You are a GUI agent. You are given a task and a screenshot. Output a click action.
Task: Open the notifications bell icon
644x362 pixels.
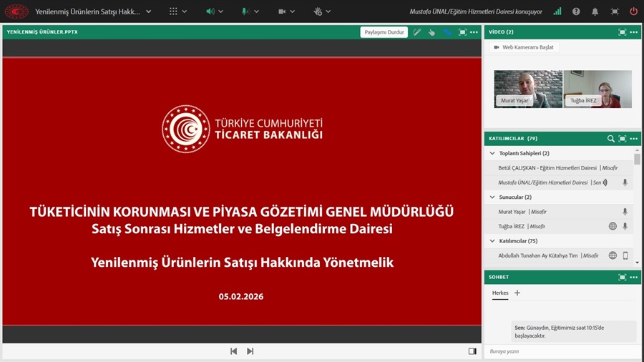coord(595,11)
